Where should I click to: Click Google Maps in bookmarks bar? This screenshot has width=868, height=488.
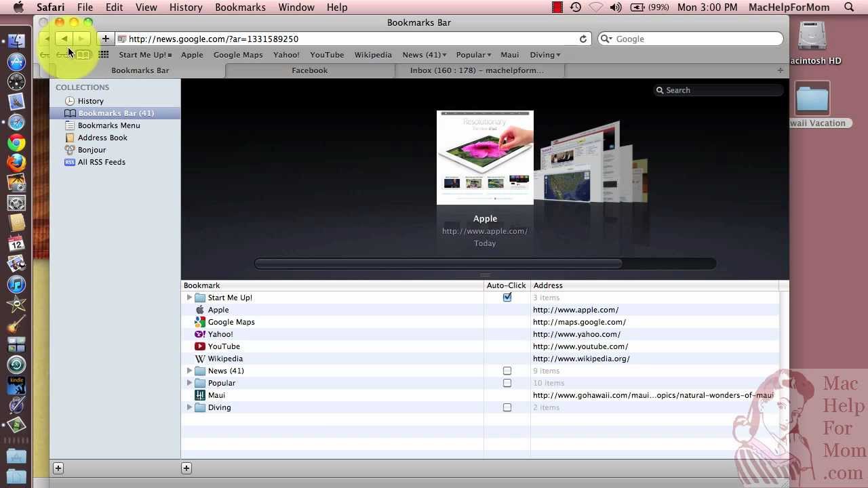click(238, 55)
